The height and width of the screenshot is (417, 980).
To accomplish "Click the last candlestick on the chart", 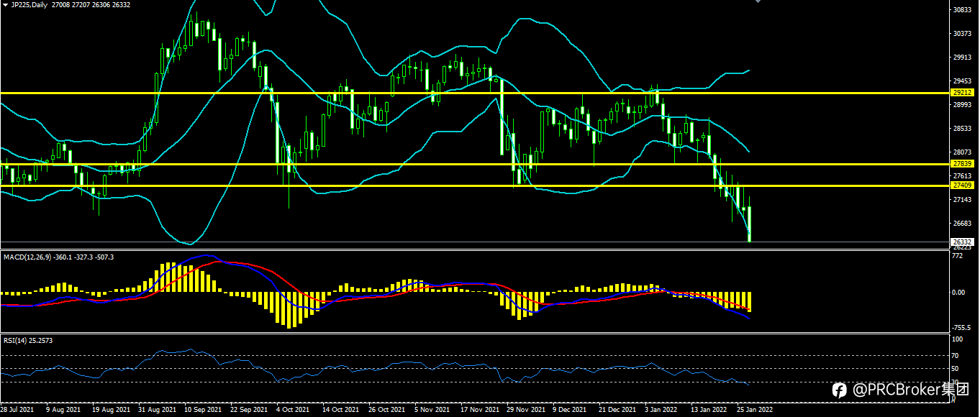I will [x=749, y=224].
